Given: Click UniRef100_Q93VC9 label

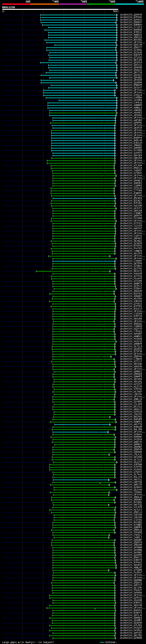Looking at the screenshot, I should click(x=131, y=63).
